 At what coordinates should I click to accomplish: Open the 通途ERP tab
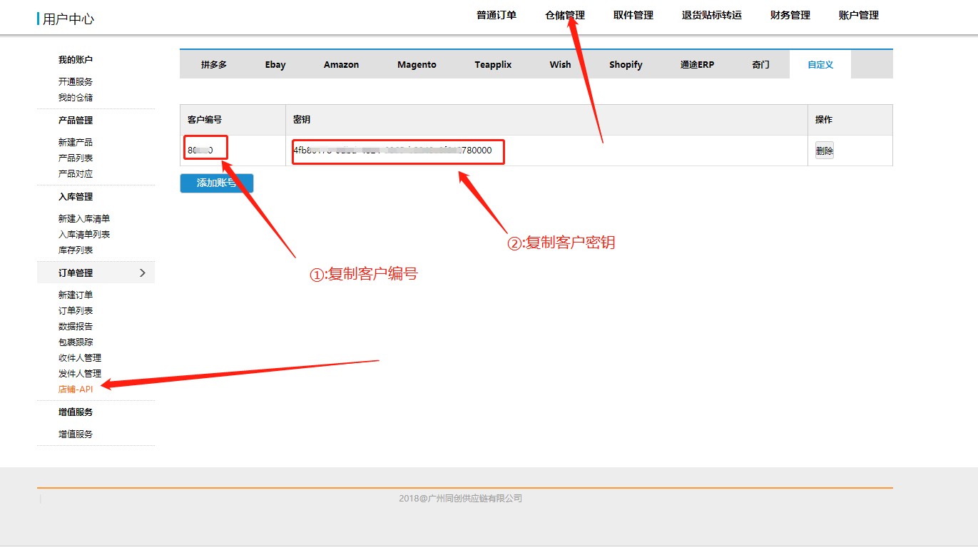coord(696,64)
